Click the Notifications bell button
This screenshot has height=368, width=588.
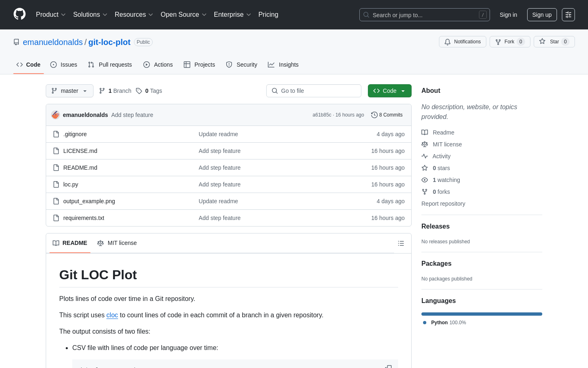pyautogui.click(x=463, y=42)
